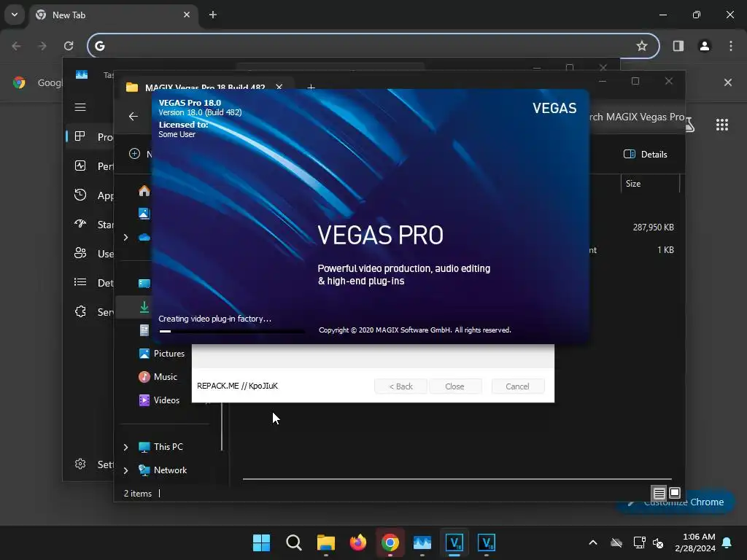Select the New Tab tab in Chrome
The width and height of the screenshot is (747, 560).
[113, 15]
